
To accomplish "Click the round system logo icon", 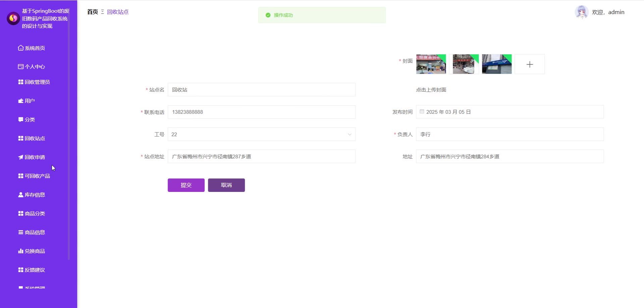I will pyautogui.click(x=13, y=18).
